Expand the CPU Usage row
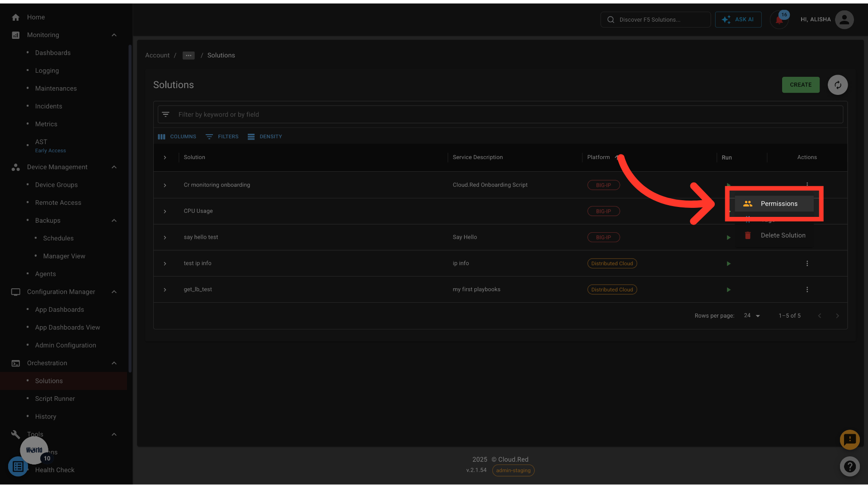Image resolution: width=868 pixels, height=488 pixels. click(x=165, y=211)
